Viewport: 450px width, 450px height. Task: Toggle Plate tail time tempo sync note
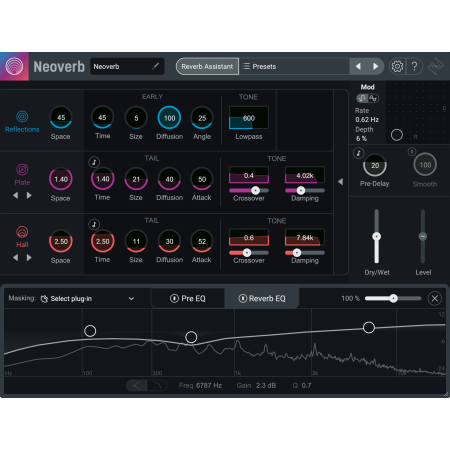pyautogui.click(x=94, y=162)
